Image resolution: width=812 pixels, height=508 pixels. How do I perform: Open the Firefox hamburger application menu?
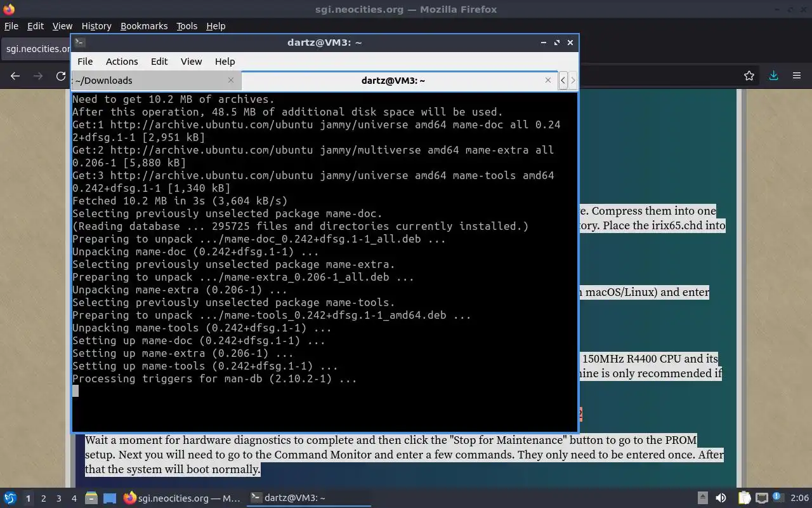coord(797,76)
